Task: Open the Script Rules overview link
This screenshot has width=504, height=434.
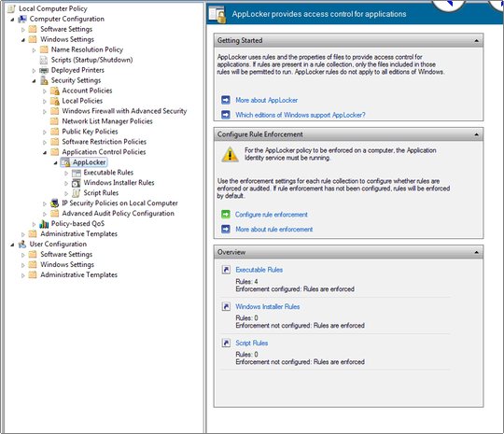Action: pos(251,343)
